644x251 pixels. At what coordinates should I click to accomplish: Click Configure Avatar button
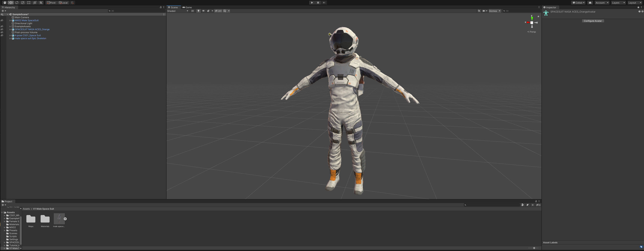pos(593,21)
